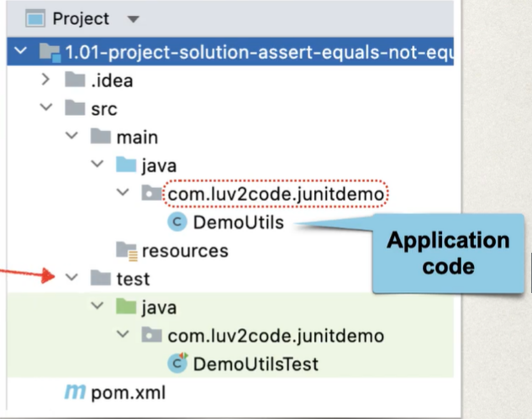Click the Application code callout box

pyautogui.click(x=447, y=253)
